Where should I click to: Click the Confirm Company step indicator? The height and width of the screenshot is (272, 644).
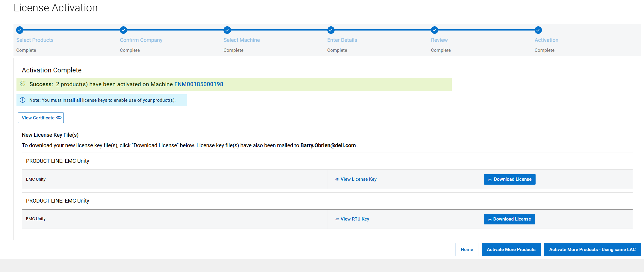point(123,30)
